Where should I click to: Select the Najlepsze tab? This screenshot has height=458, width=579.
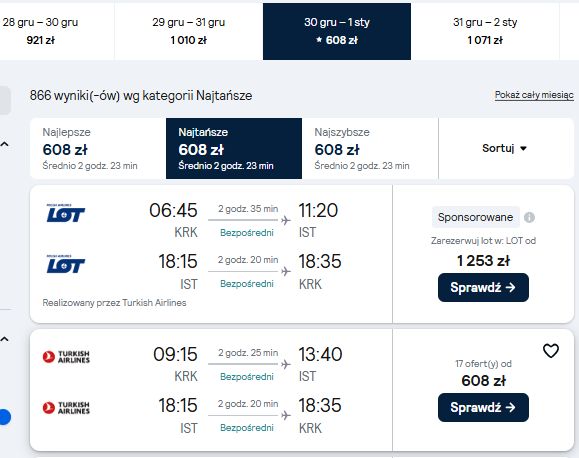[98, 148]
